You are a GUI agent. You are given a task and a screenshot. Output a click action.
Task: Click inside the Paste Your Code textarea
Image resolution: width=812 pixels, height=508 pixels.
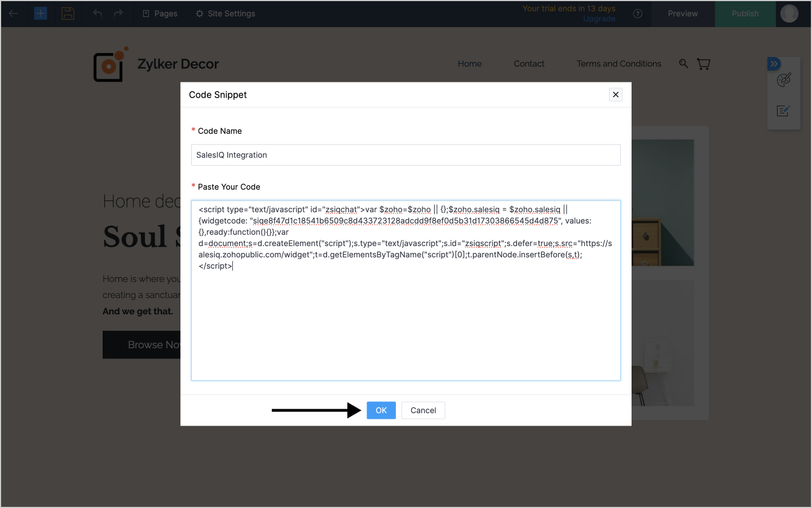click(x=406, y=291)
